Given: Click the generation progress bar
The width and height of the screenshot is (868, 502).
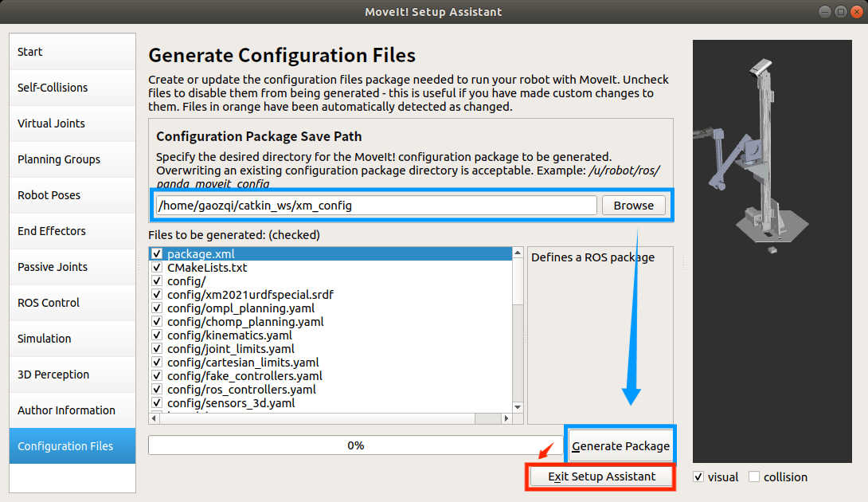Looking at the screenshot, I should point(355,445).
